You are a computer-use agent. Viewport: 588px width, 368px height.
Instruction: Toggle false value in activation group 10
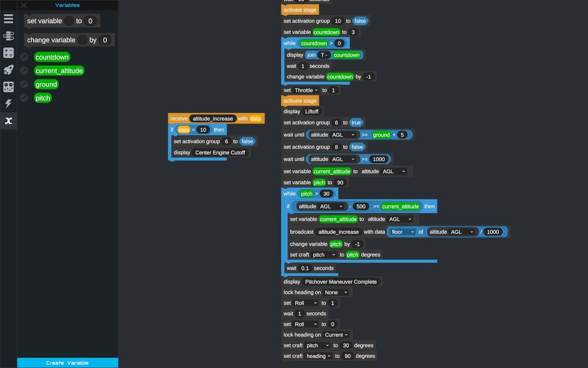click(x=360, y=21)
